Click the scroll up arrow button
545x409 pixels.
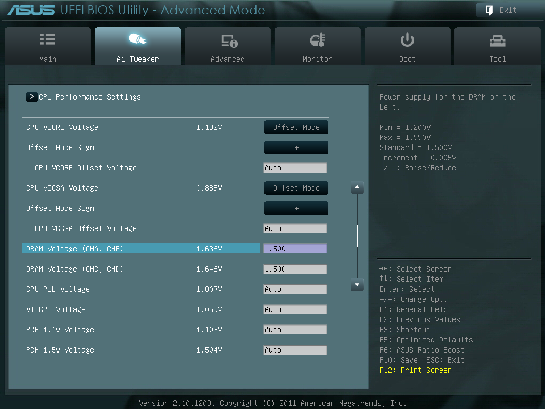357,188
